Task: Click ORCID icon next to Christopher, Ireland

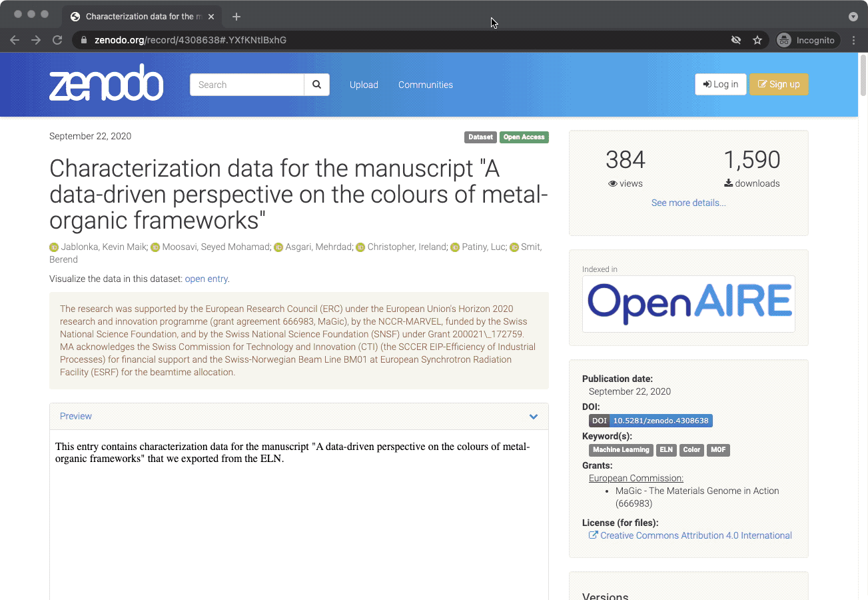Action: pyautogui.click(x=360, y=247)
